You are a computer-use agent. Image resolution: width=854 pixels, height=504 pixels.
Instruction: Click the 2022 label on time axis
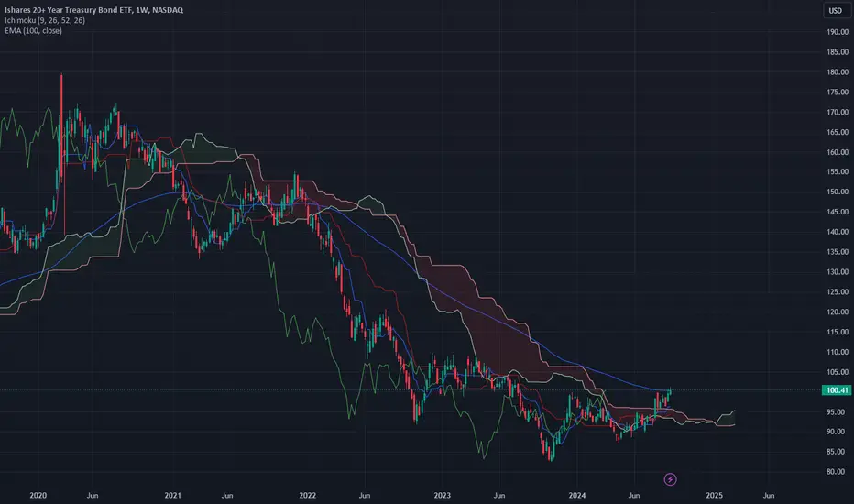[308, 495]
